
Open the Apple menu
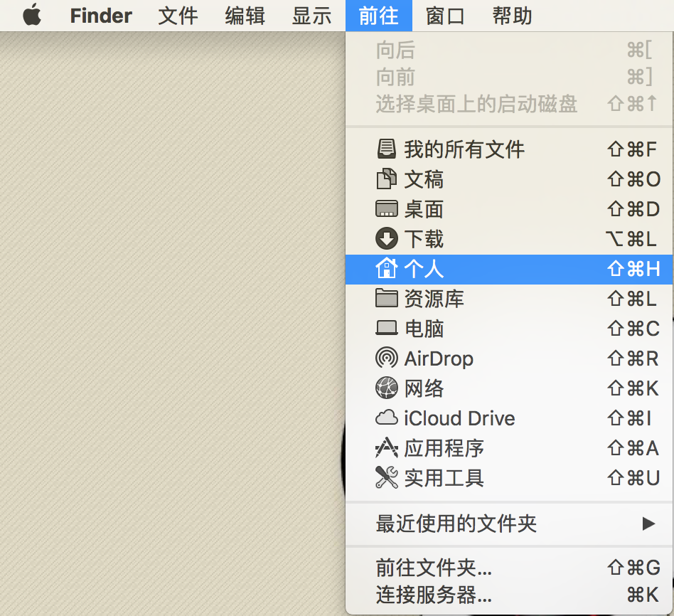[x=32, y=15]
